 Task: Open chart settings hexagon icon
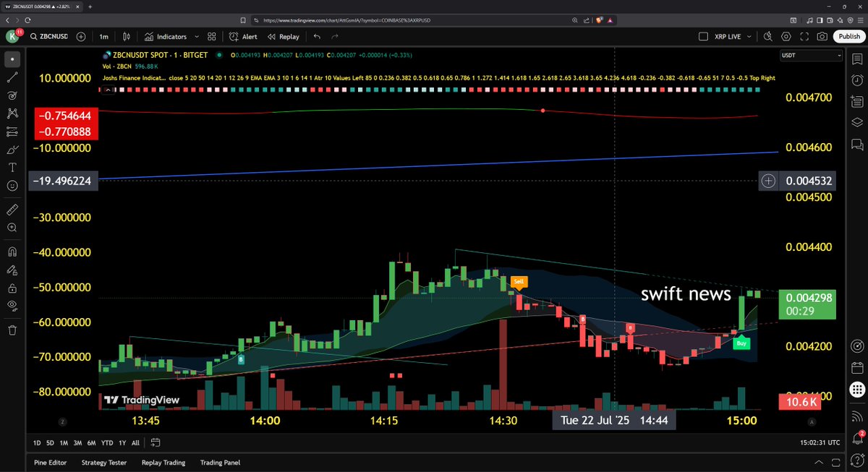pos(786,36)
